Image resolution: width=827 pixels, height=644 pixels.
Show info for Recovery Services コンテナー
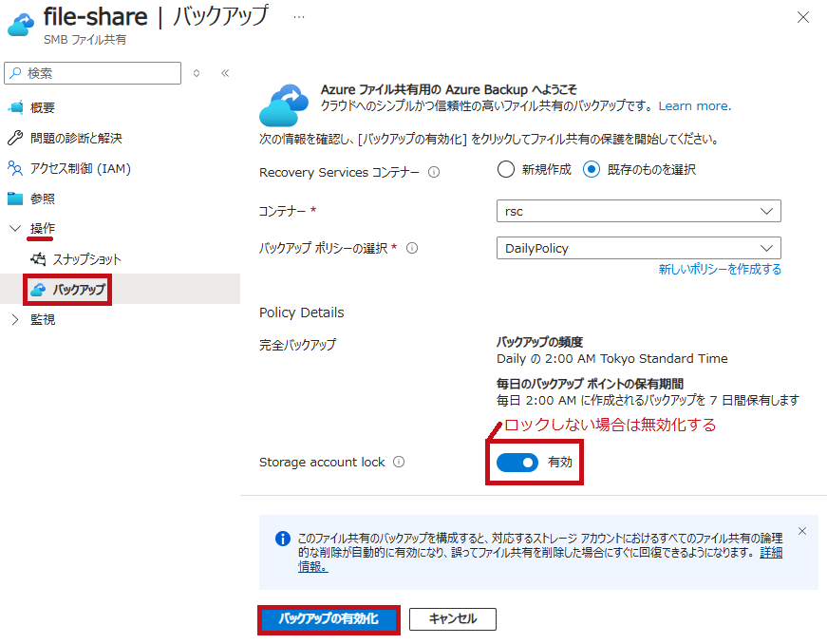point(434,173)
